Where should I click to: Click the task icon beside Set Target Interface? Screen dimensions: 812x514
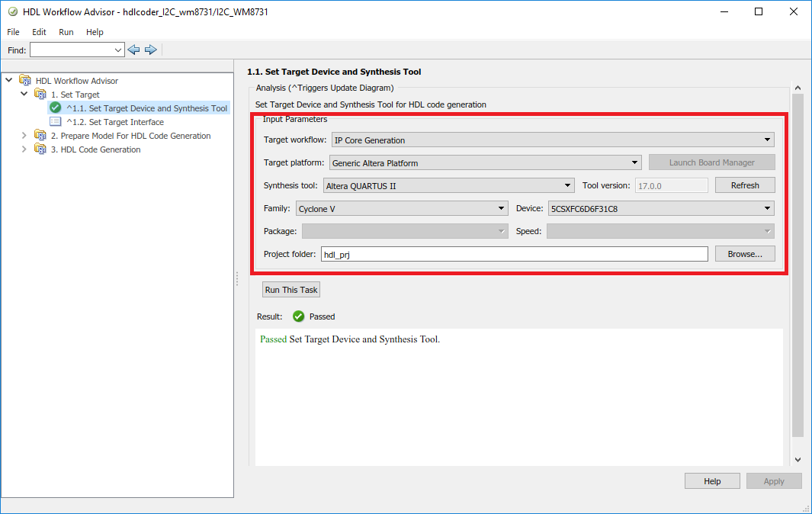point(56,122)
